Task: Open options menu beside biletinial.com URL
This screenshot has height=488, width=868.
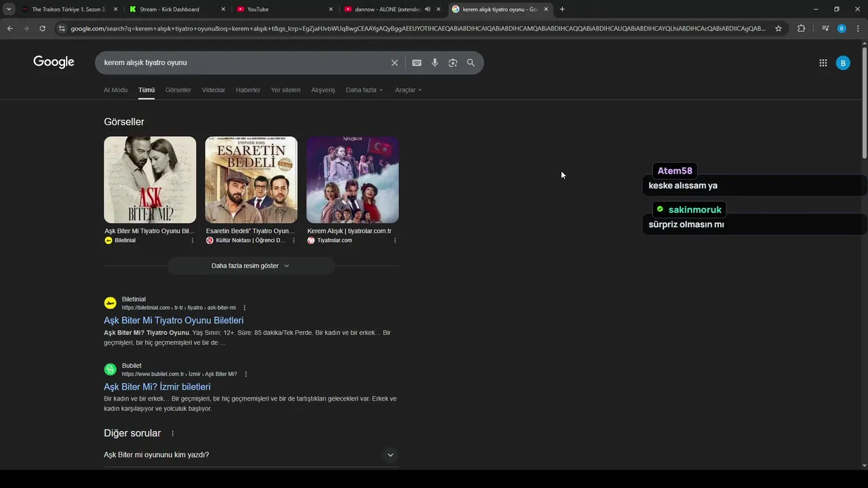Action: 245,308
